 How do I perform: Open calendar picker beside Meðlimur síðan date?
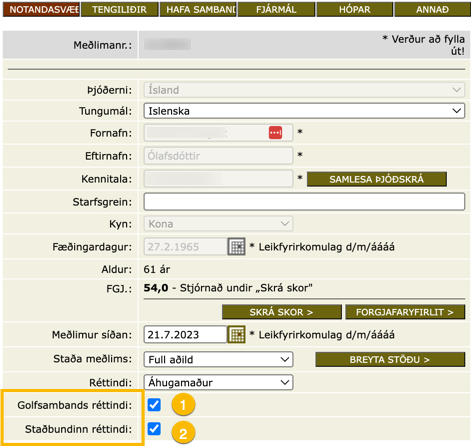236,334
